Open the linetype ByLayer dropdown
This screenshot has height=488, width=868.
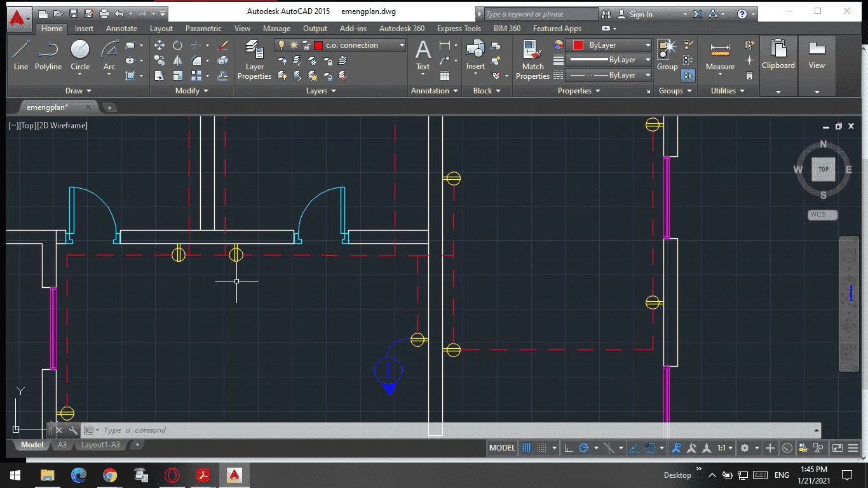coord(609,75)
